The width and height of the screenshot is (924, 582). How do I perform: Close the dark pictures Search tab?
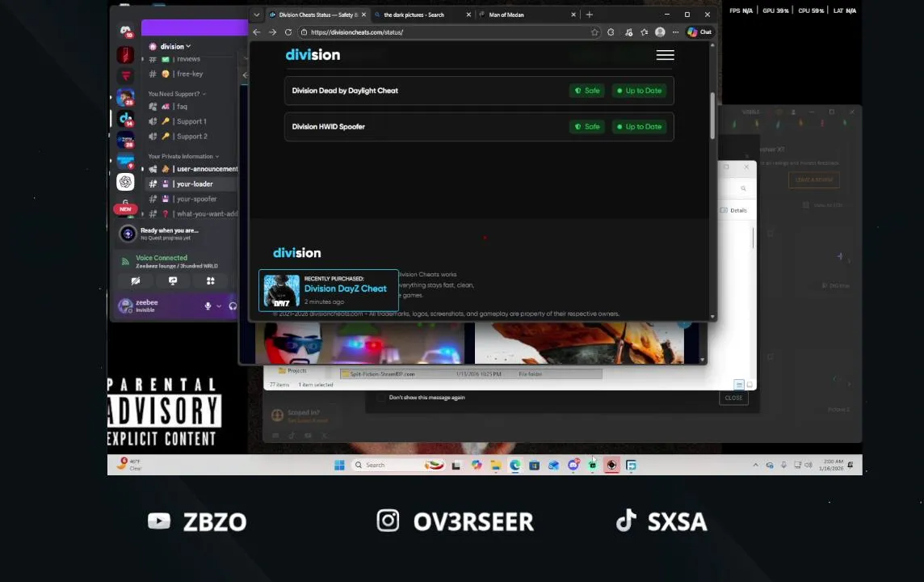pyautogui.click(x=468, y=15)
